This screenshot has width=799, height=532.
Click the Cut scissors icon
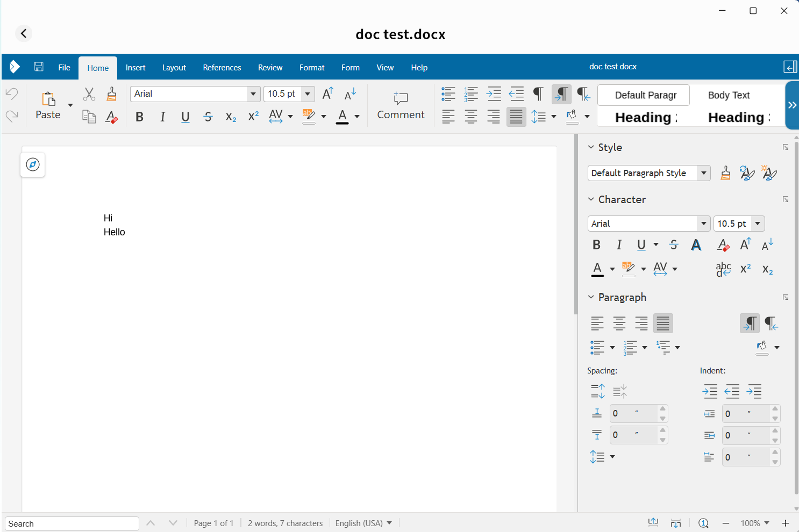89,94
